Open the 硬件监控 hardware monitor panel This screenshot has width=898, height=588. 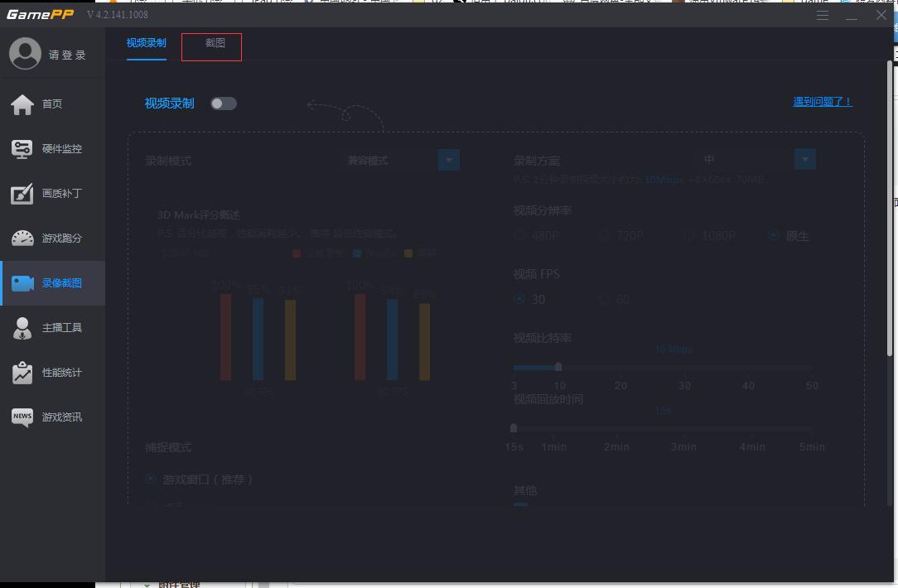pos(52,149)
